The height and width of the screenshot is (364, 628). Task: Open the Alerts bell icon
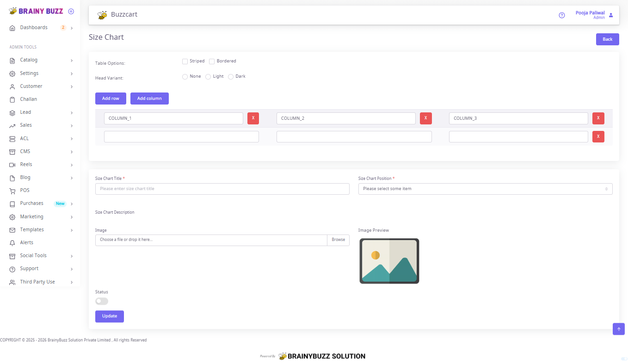click(x=12, y=242)
